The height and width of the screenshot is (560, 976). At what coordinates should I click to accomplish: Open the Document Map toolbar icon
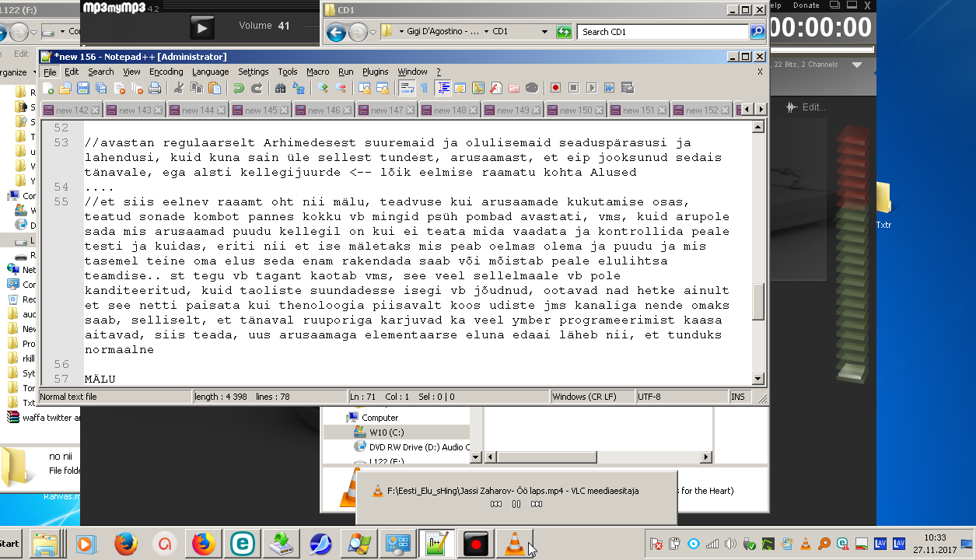click(478, 88)
